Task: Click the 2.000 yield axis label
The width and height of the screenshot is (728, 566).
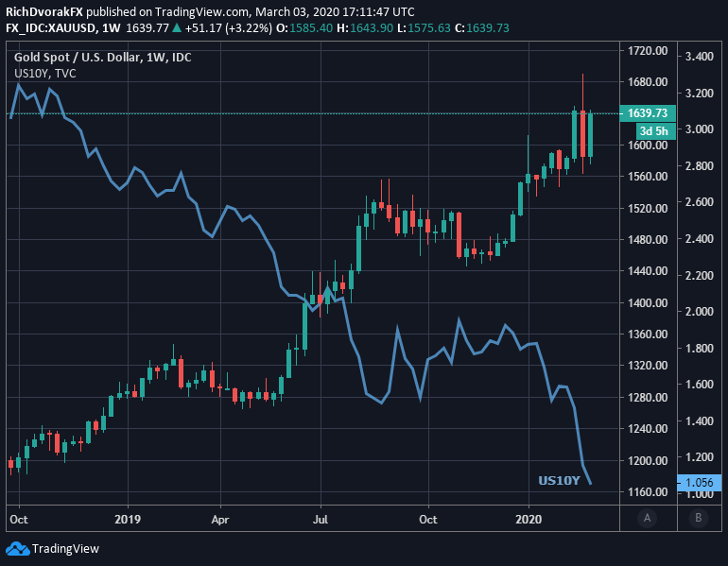Action: 700,311
